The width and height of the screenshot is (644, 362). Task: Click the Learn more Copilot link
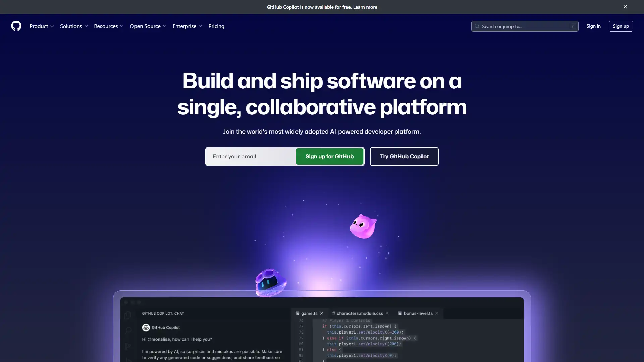(365, 7)
